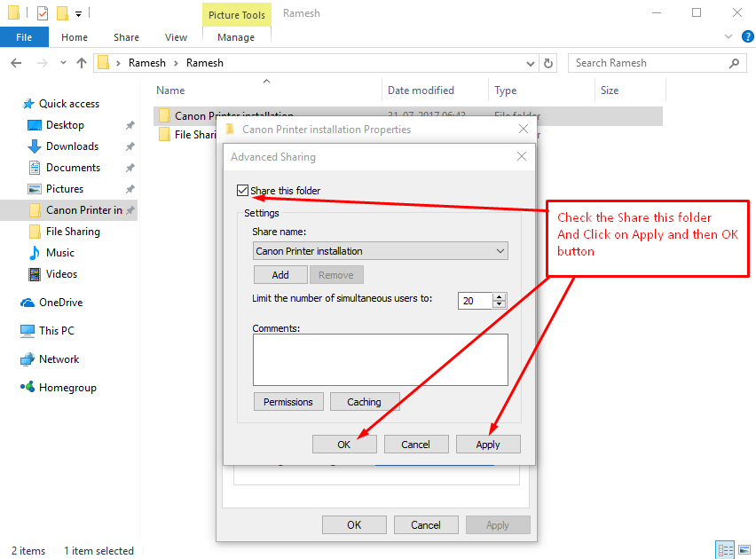The height and width of the screenshot is (559, 756).
Task: Navigate up one folder level
Action: [82, 63]
